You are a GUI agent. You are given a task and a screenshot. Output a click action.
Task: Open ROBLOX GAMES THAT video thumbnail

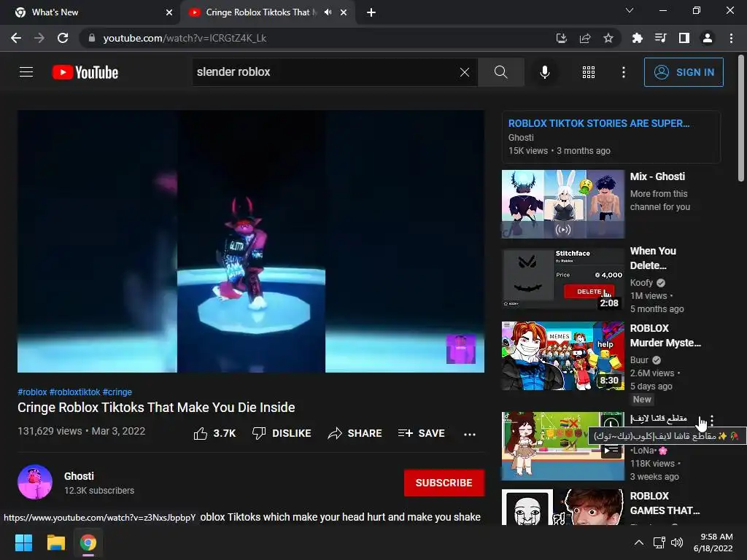tap(562, 507)
